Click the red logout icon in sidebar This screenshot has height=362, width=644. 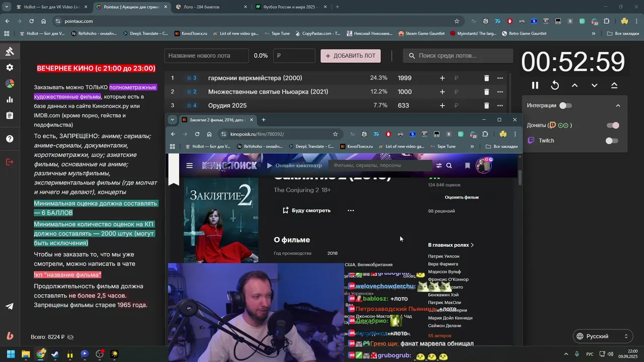pos(10,162)
